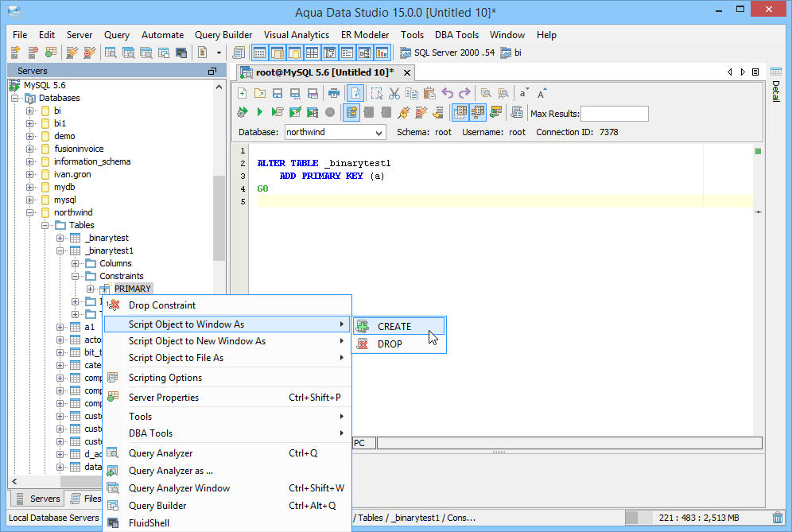This screenshot has width=792, height=532.
Task: Click the green Execute arrow icon
Action: tap(259, 112)
